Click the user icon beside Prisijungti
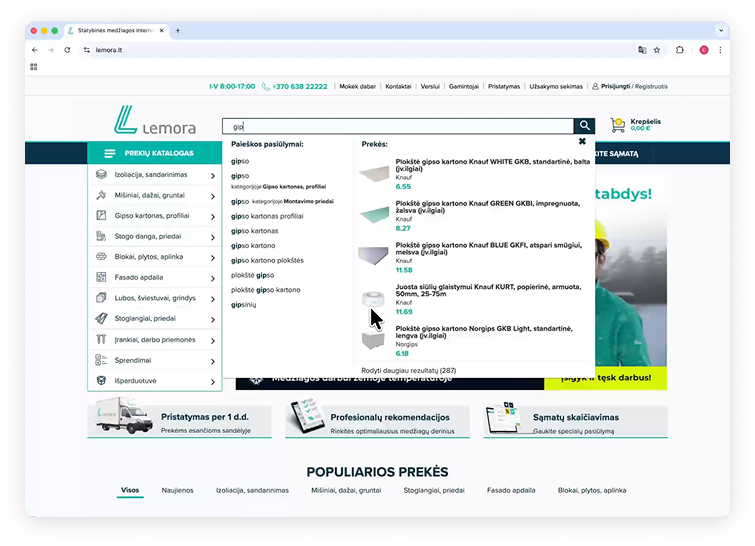Screen dimensions: 755x546 (x=595, y=87)
